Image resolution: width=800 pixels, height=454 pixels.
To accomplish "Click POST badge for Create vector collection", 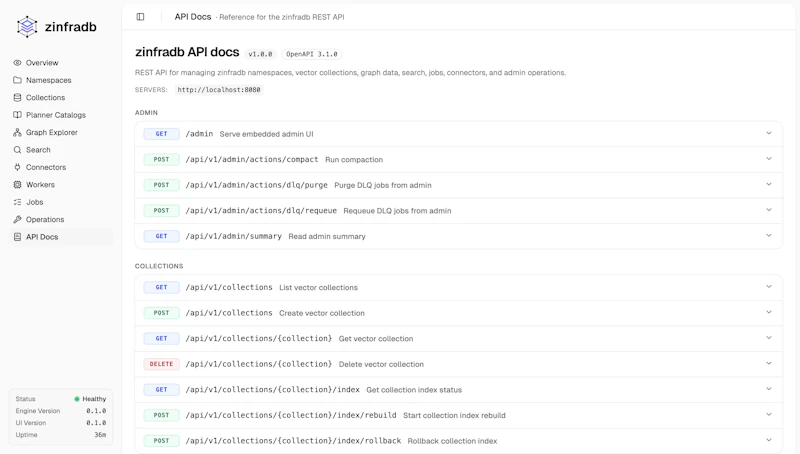I will point(161,313).
